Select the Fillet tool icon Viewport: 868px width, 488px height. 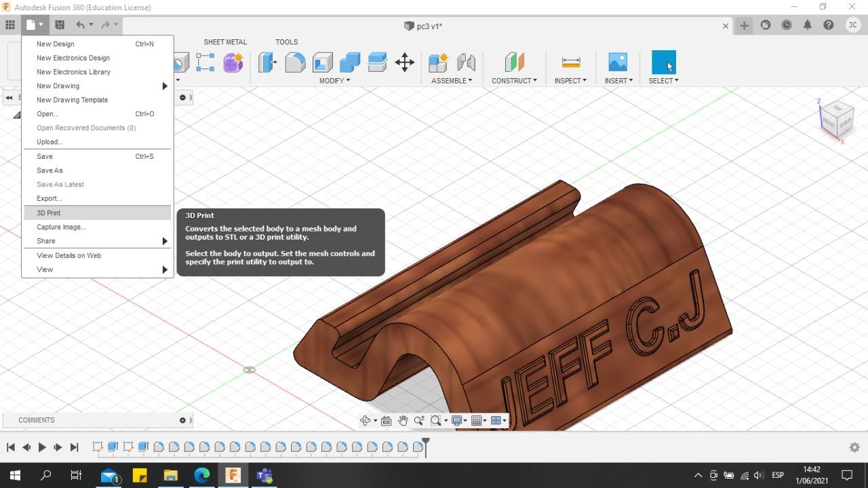click(x=295, y=62)
